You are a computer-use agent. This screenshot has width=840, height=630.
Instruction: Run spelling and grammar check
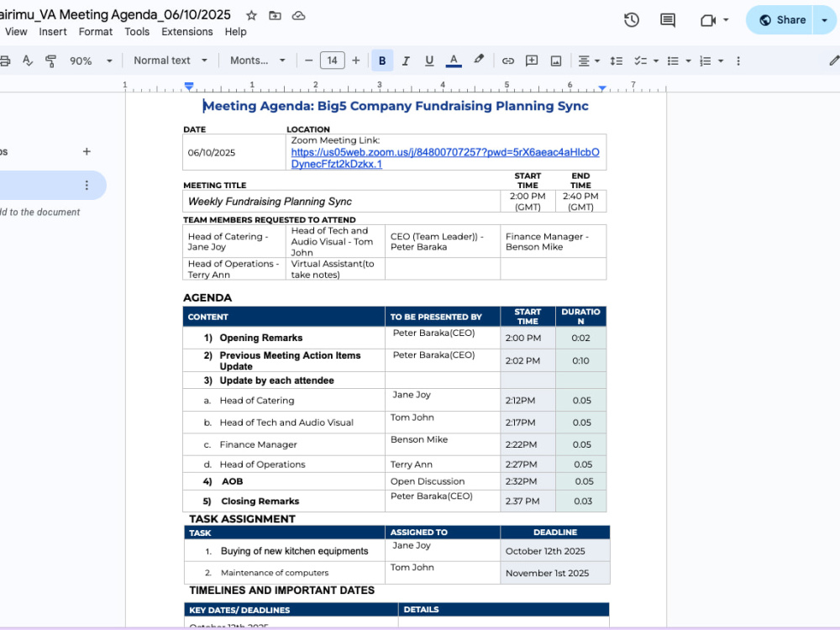[28, 60]
